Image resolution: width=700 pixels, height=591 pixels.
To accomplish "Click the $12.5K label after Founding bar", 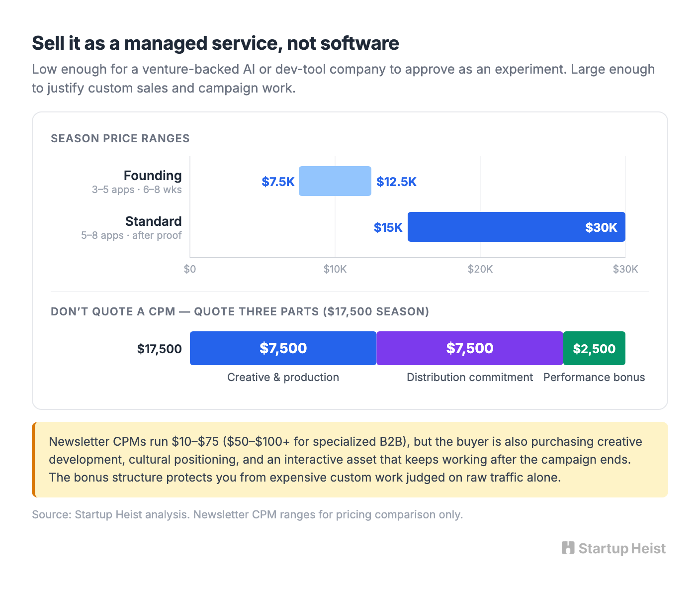I will [x=396, y=182].
